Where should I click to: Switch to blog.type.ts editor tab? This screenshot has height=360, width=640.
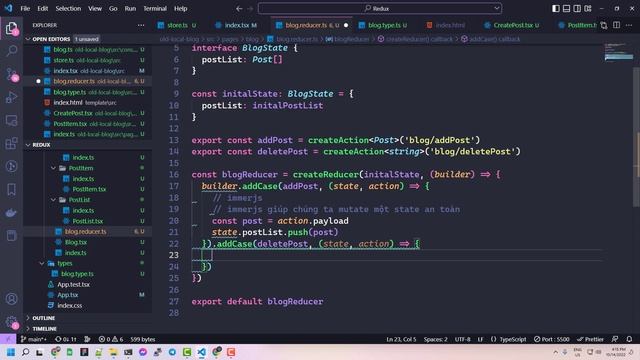[x=384, y=25]
